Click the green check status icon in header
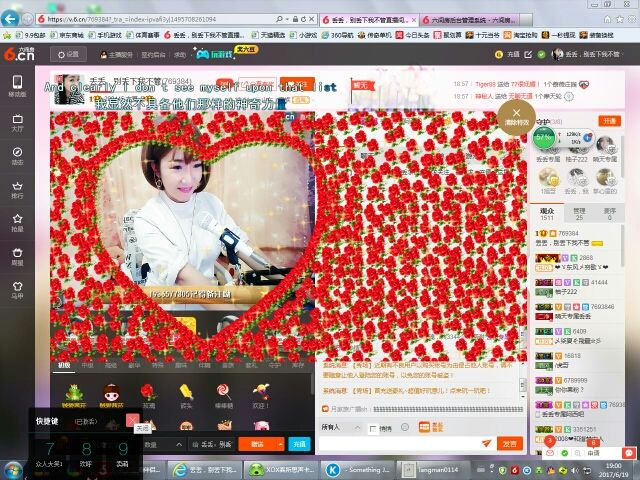640x480 pixels. (541, 54)
